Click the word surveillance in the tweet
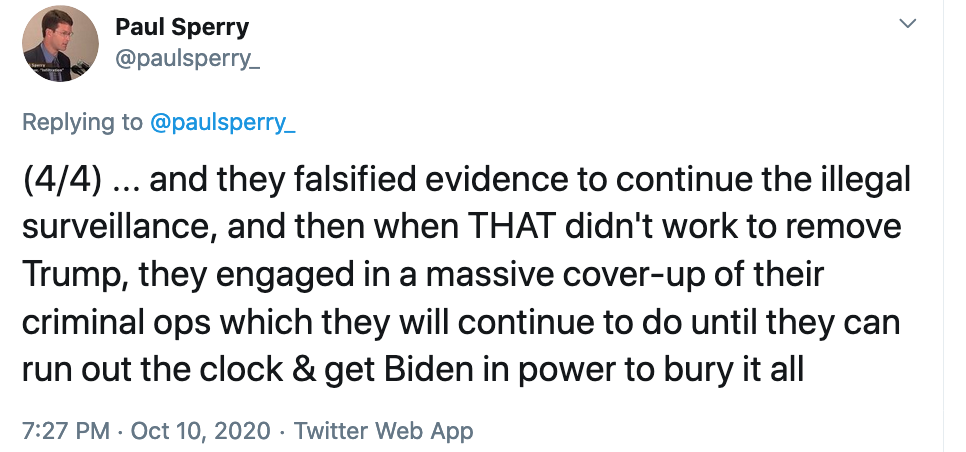Screen dimensions: 966x452 (x=112, y=227)
